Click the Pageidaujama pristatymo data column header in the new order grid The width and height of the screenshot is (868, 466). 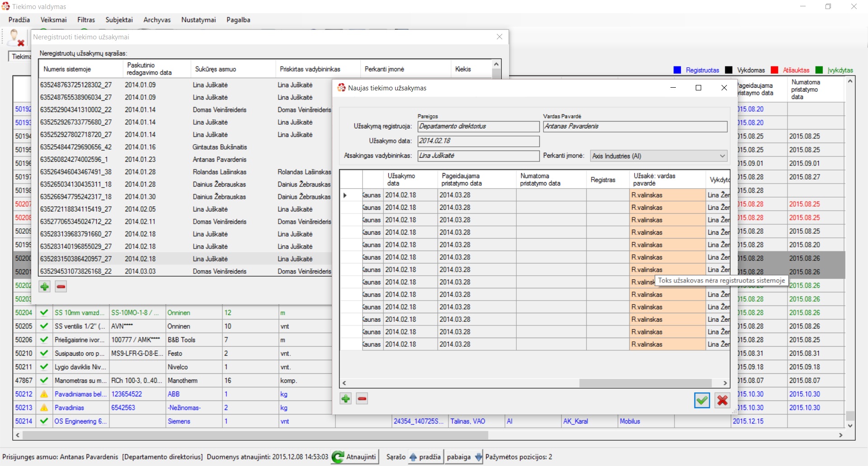[476, 179]
